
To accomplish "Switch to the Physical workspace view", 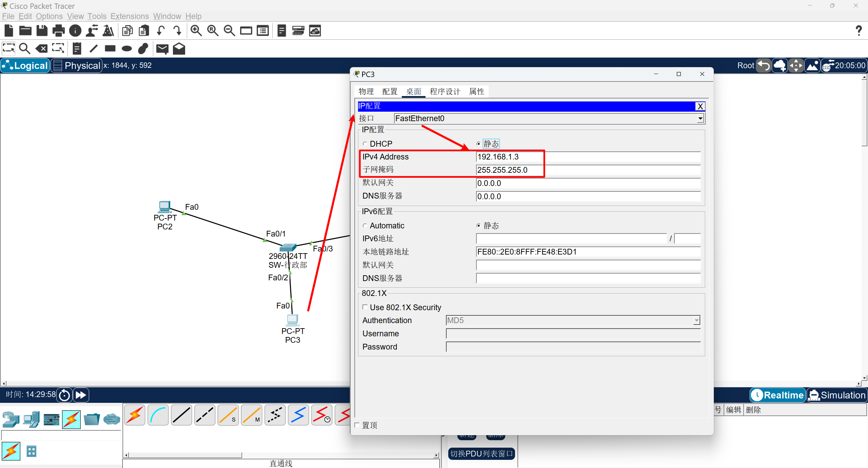I will tap(77, 65).
